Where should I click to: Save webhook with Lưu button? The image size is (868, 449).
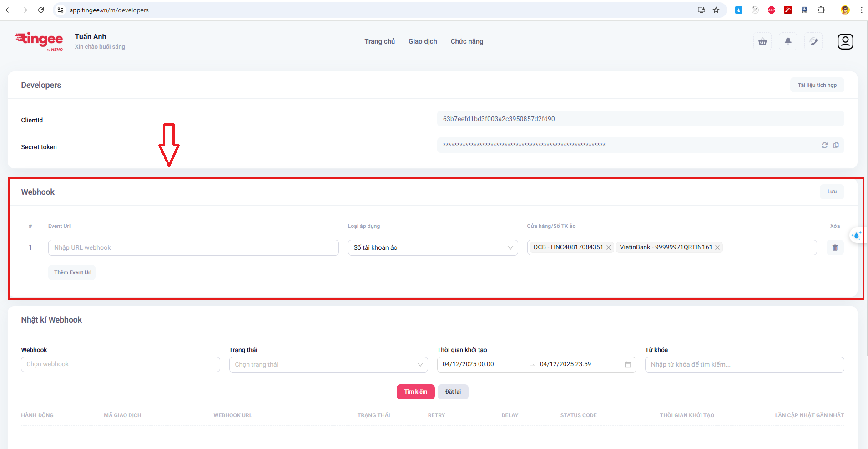coord(832,192)
